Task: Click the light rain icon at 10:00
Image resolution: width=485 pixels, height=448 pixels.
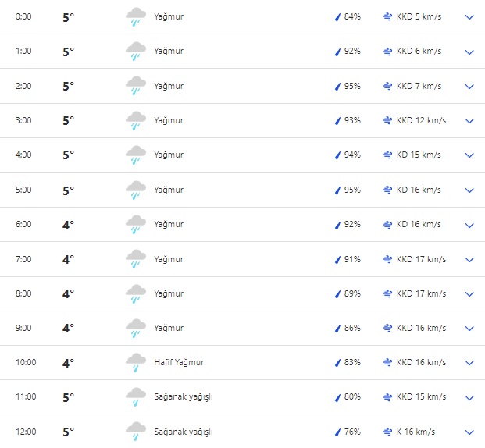Action: 136,363
